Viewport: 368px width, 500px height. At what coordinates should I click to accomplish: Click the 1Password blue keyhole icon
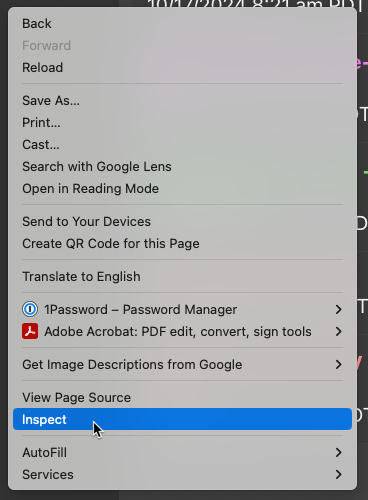pyautogui.click(x=30, y=309)
